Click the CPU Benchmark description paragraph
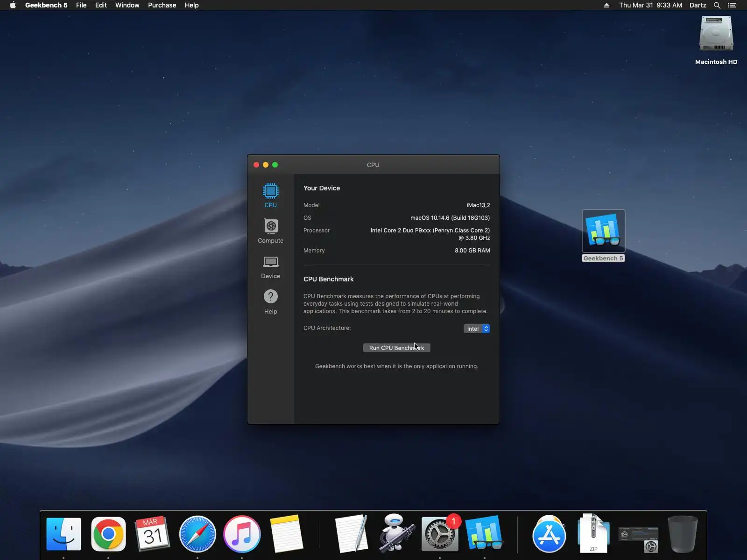This screenshot has width=747, height=560. click(x=395, y=304)
